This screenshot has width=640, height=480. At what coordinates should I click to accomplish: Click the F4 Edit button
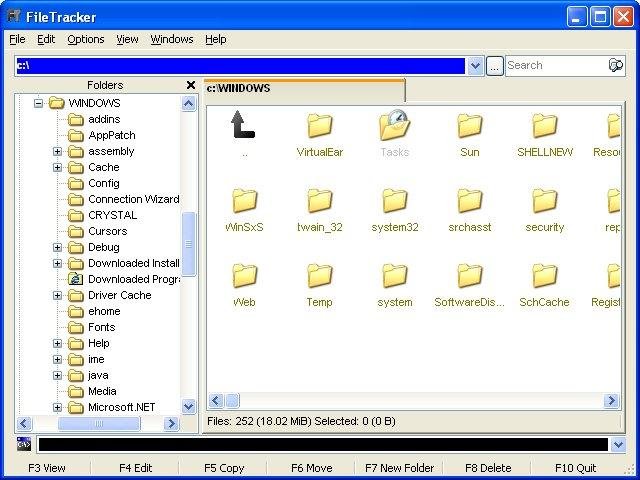point(136,468)
